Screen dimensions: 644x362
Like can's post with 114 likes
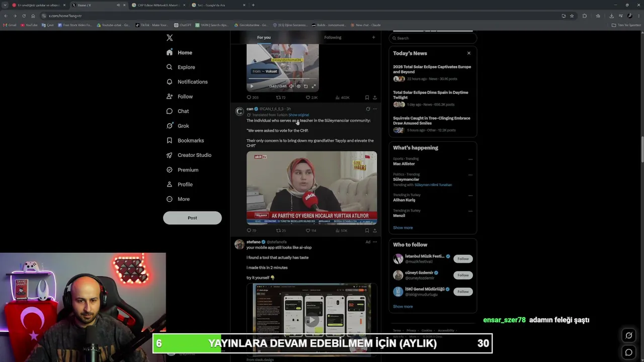tap(311, 230)
